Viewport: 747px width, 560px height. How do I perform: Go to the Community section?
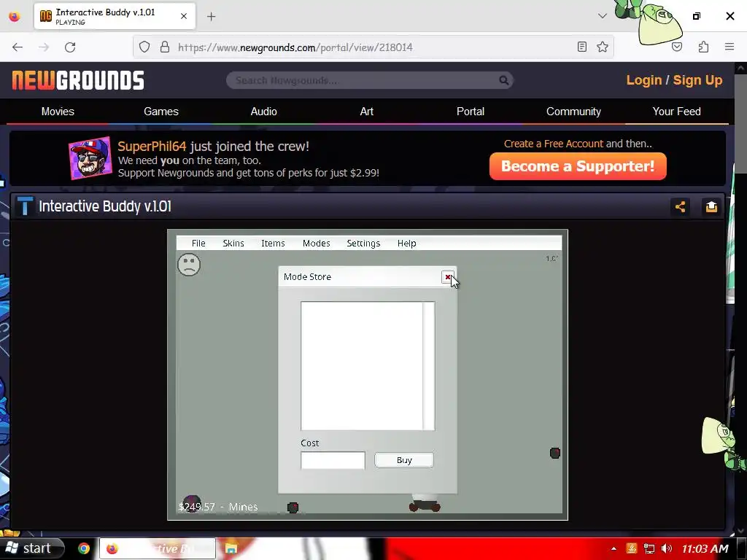[573, 112]
